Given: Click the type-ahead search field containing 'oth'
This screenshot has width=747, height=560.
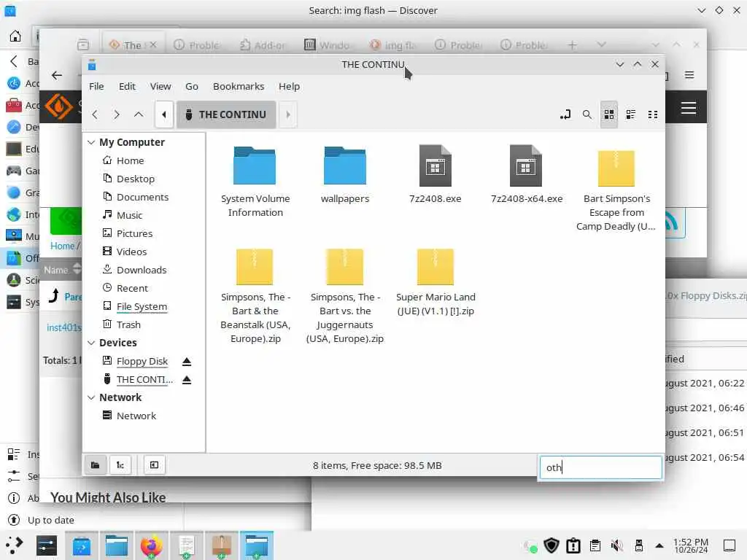Looking at the screenshot, I should [601, 467].
